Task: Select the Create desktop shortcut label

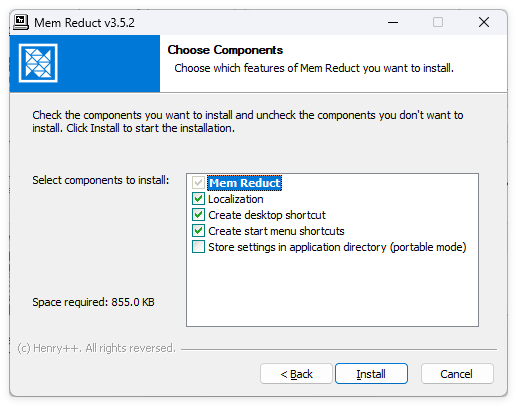Action: pyautogui.click(x=267, y=215)
